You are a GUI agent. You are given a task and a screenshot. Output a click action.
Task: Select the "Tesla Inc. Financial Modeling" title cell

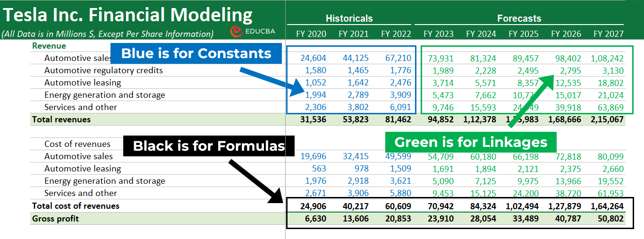128,15
